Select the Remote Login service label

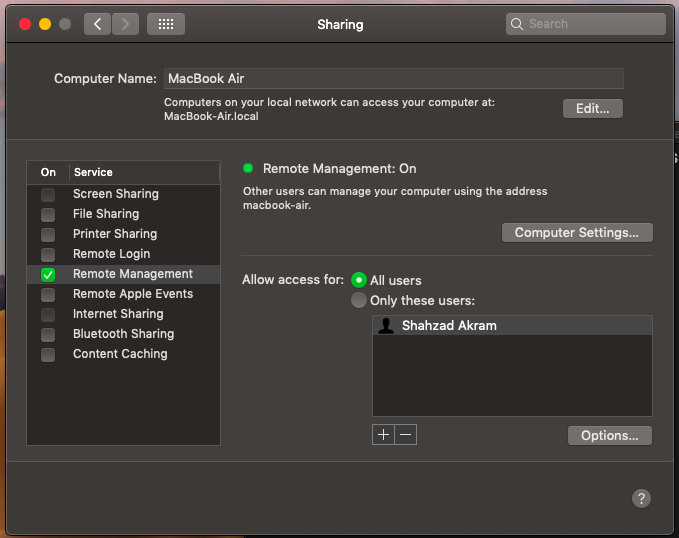point(112,254)
